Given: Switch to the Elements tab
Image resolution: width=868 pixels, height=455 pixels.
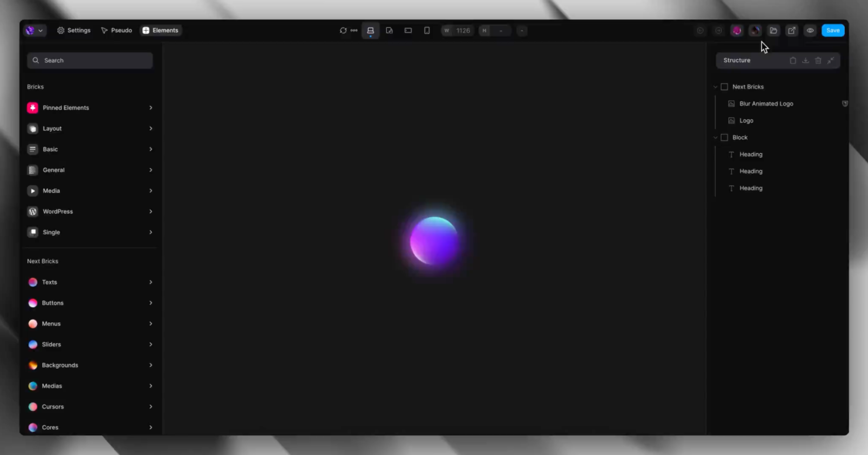Looking at the screenshot, I should (161, 31).
